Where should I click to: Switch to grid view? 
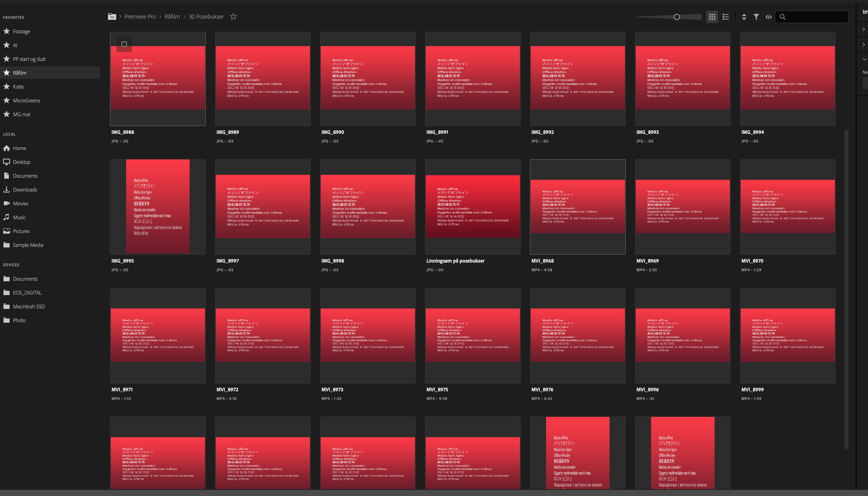[x=712, y=17]
